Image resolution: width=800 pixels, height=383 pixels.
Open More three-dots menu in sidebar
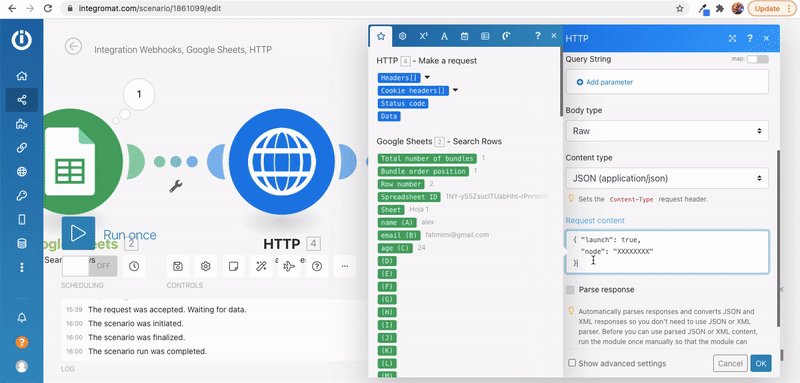coord(21,267)
